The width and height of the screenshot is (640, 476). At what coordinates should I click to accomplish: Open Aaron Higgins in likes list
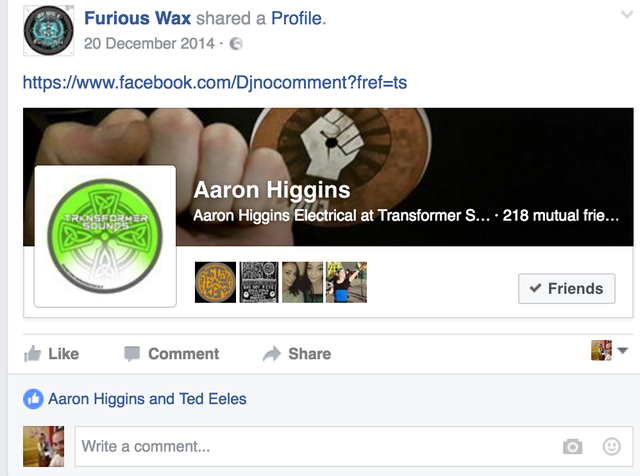96,399
